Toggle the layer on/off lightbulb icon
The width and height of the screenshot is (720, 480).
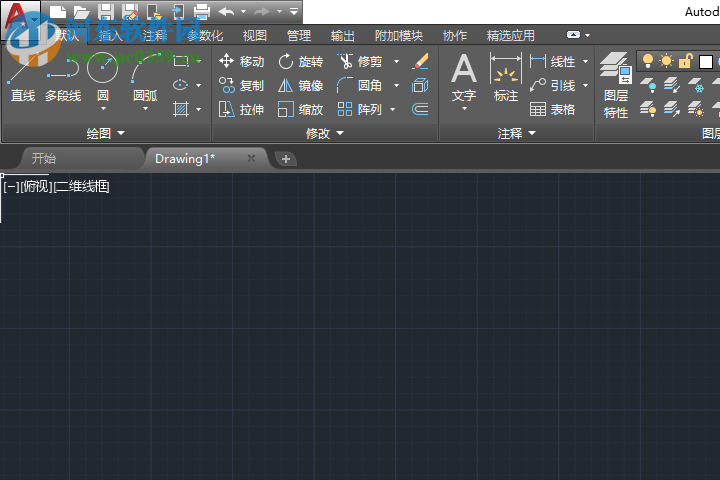[x=647, y=62]
